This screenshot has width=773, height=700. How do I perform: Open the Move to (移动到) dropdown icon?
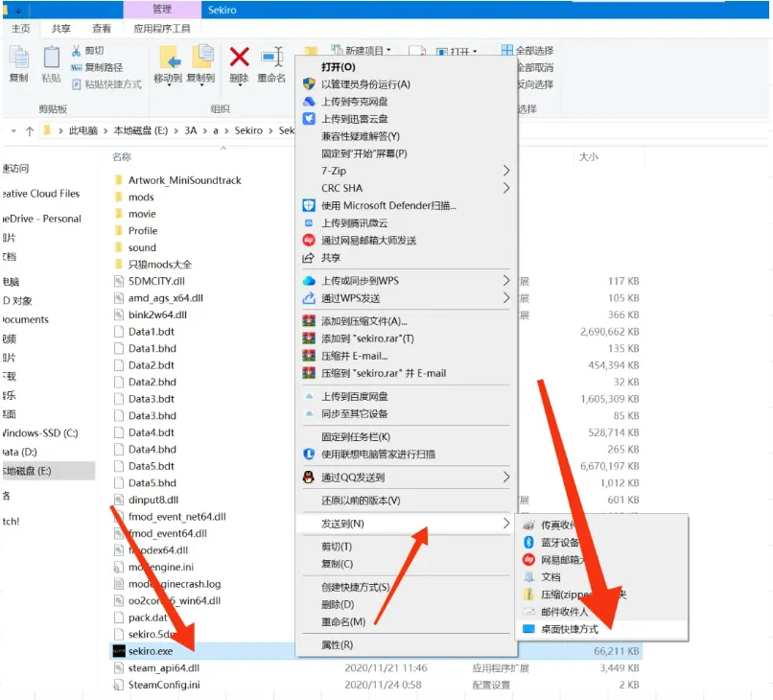coord(168,64)
